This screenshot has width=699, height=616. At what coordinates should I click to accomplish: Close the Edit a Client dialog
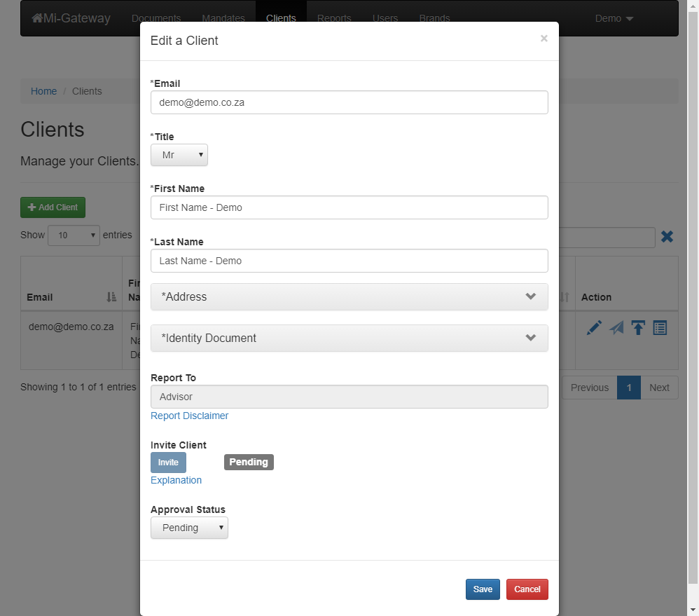click(x=544, y=39)
